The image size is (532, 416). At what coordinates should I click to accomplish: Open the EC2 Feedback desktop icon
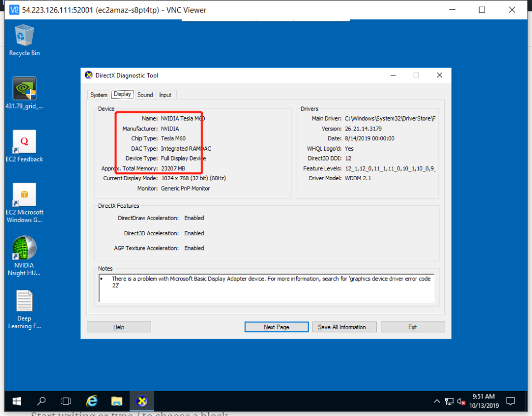click(24, 143)
